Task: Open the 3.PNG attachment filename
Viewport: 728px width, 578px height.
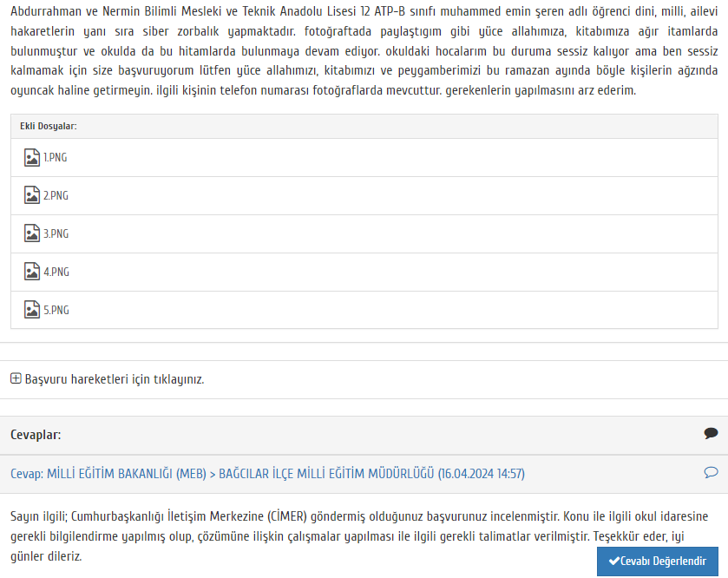Action: click(56, 234)
